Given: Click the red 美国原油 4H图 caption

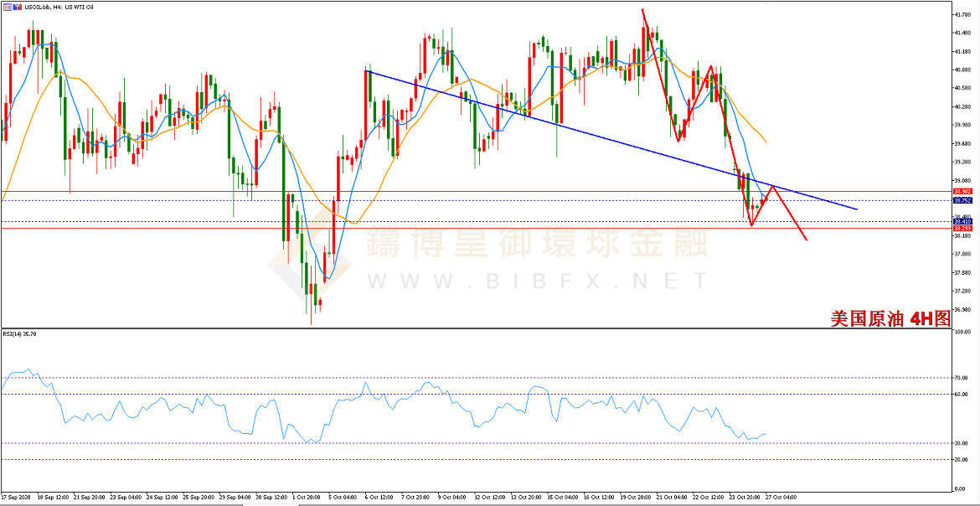Looking at the screenshot, I should point(890,318).
